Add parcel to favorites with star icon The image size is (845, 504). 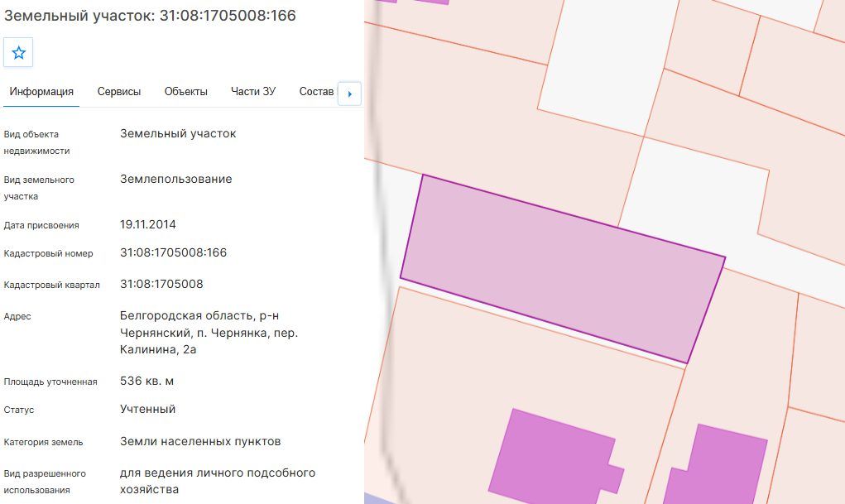pos(18,52)
